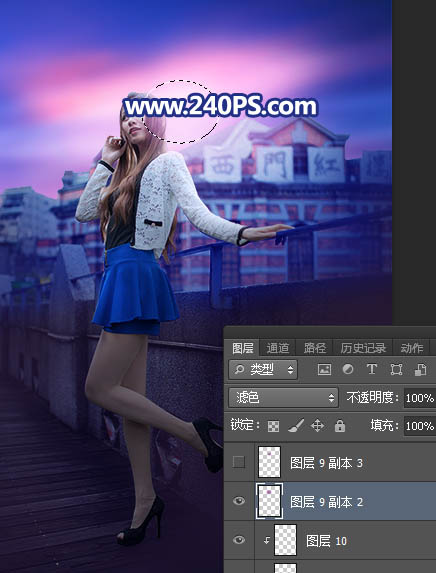436x573 pixels.
Task: Filter layers by adjustment layer icon
Action: [348, 369]
